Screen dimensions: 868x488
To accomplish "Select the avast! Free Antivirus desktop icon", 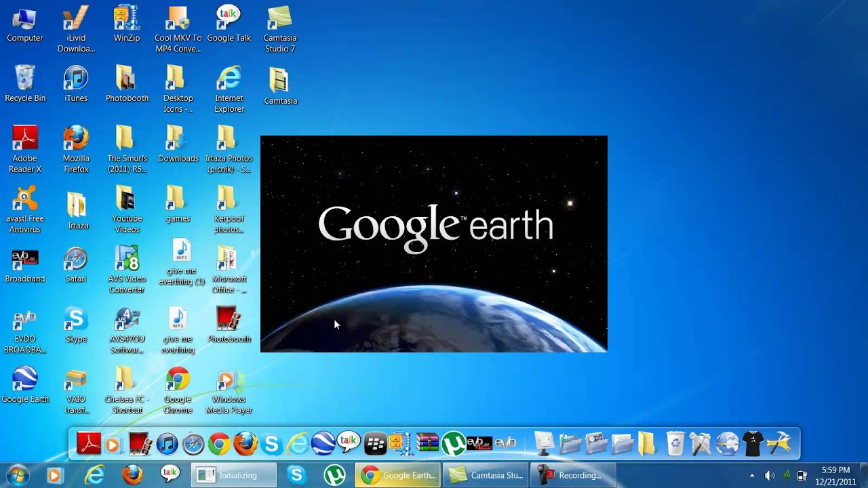I will (25, 210).
